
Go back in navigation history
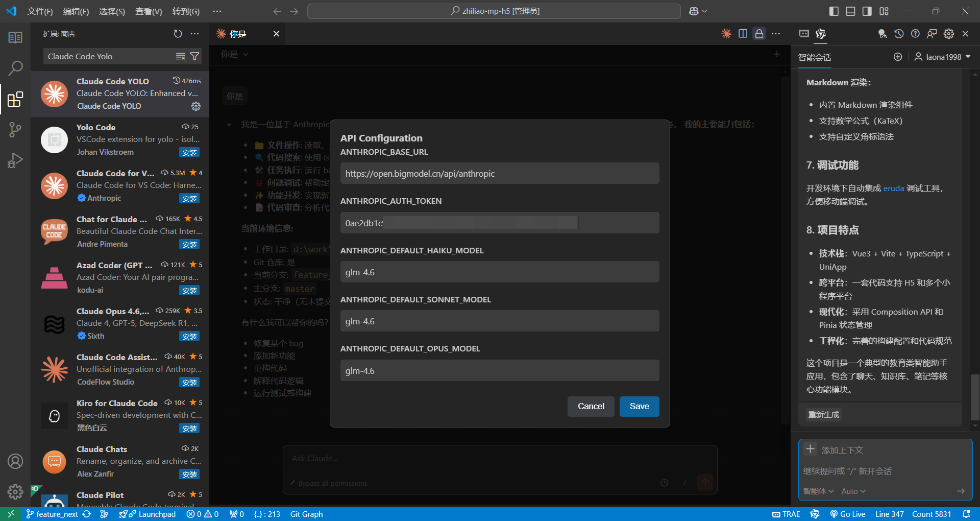click(x=277, y=11)
